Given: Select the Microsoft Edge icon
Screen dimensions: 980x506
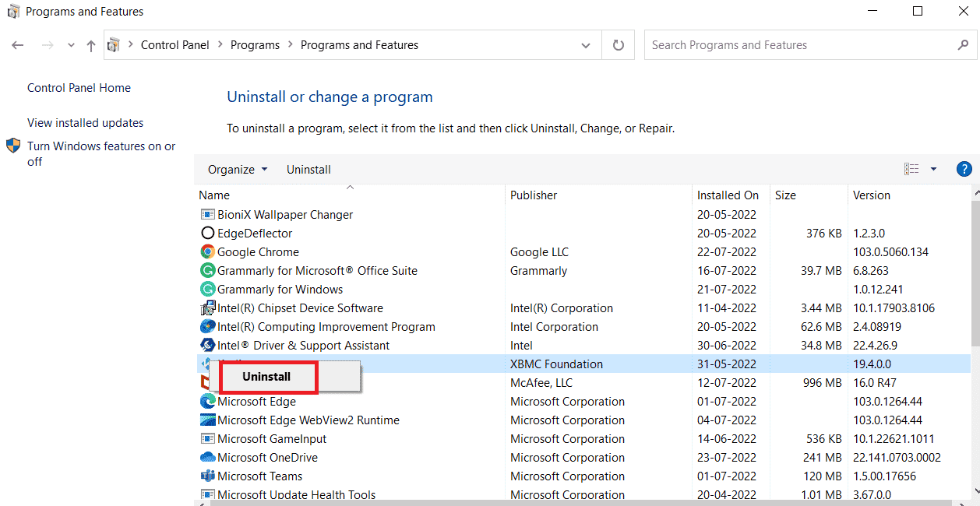Looking at the screenshot, I should (207, 401).
